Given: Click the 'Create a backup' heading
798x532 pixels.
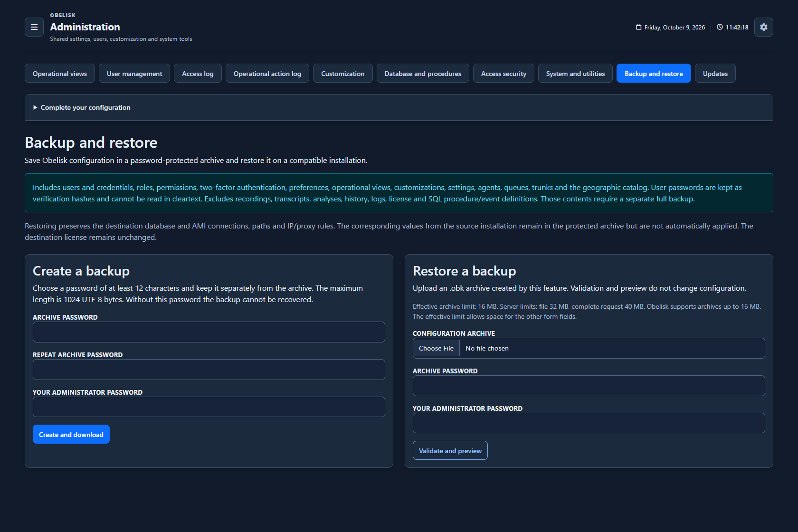Looking at the screenshot, I should pos(81,271).
